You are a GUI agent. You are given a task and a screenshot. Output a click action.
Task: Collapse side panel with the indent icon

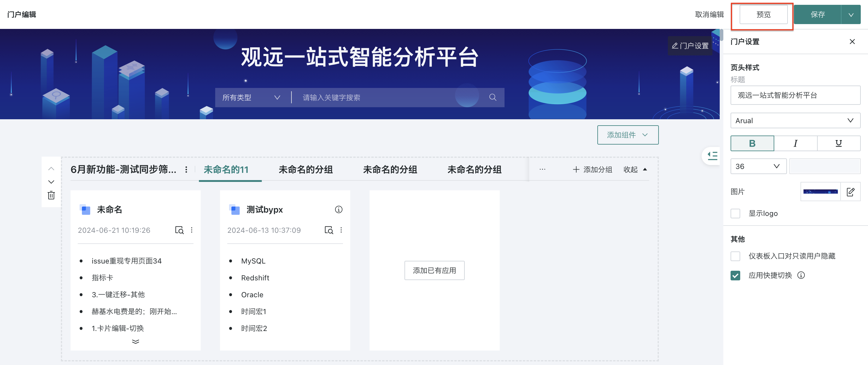coord(712,156)
